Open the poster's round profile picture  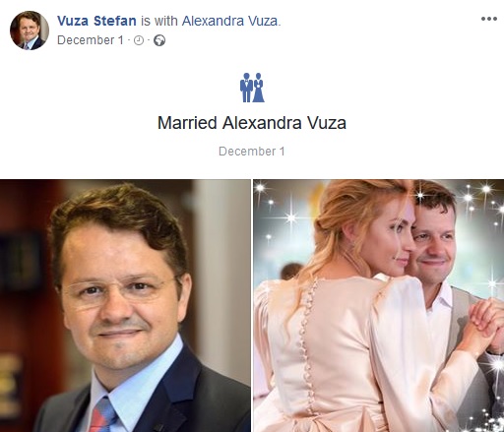(x=30, y=31)
